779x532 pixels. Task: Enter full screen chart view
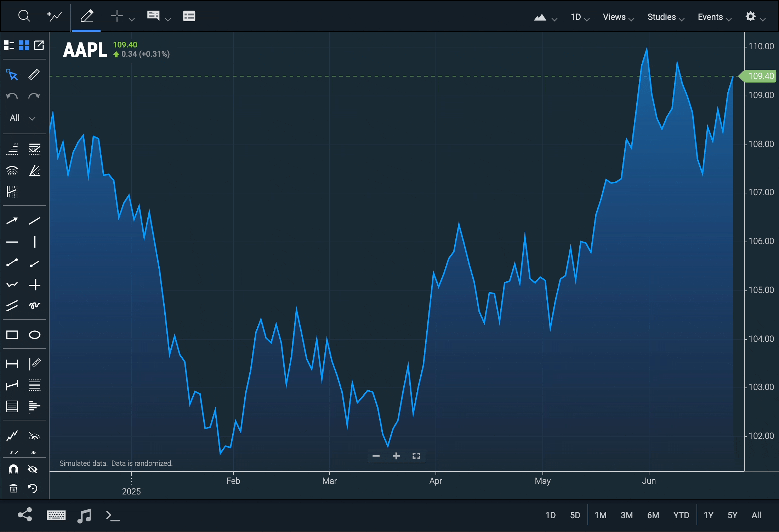tap(416, 456)
